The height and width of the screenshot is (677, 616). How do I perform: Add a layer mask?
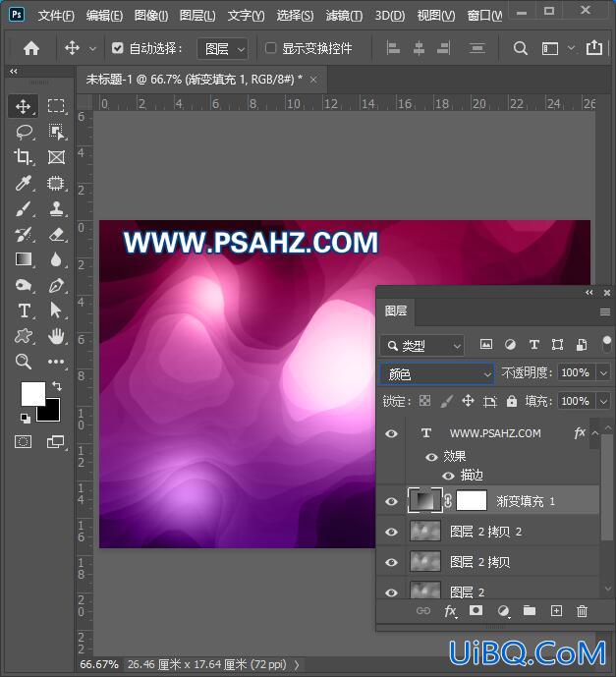(476, 610)
